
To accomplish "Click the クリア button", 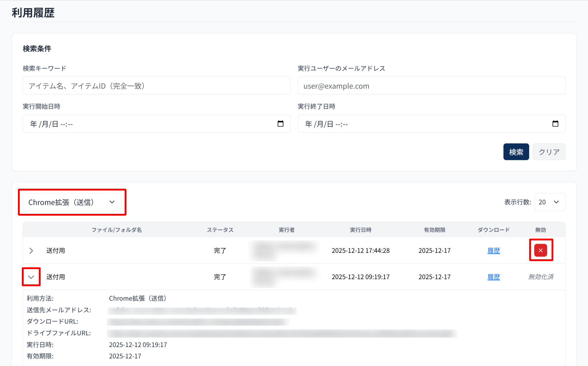I will coord(549,152).
